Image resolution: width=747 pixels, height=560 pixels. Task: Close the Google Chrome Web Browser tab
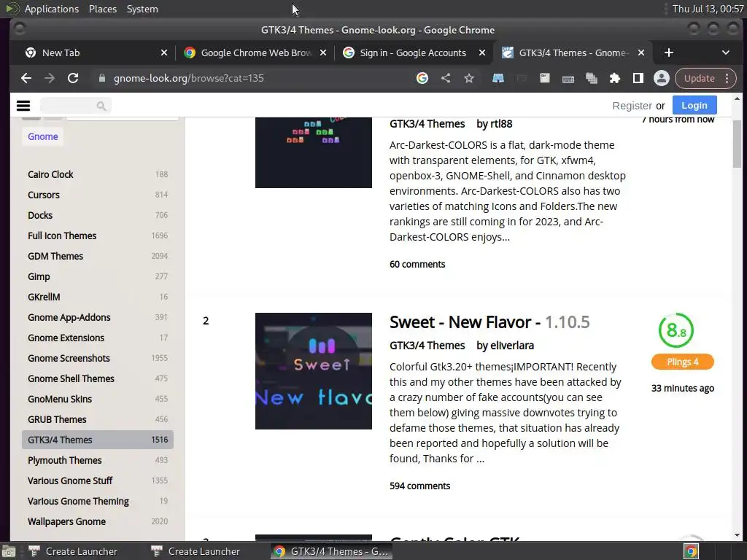click(x=323, y=52)
